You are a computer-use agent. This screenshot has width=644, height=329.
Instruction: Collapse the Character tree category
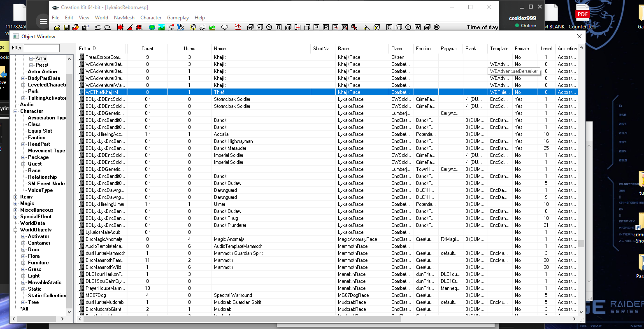click(16, 111)
